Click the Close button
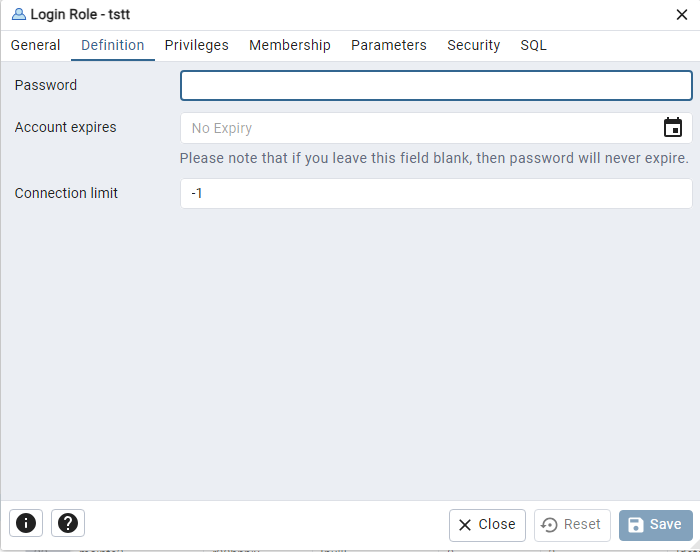Screen dimensions: 700x552 tap(487, 525)
